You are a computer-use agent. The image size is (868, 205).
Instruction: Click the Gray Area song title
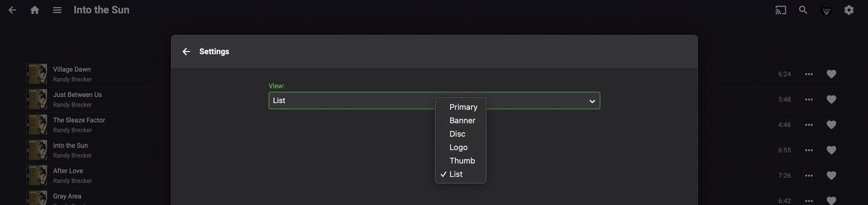point(67,196)
